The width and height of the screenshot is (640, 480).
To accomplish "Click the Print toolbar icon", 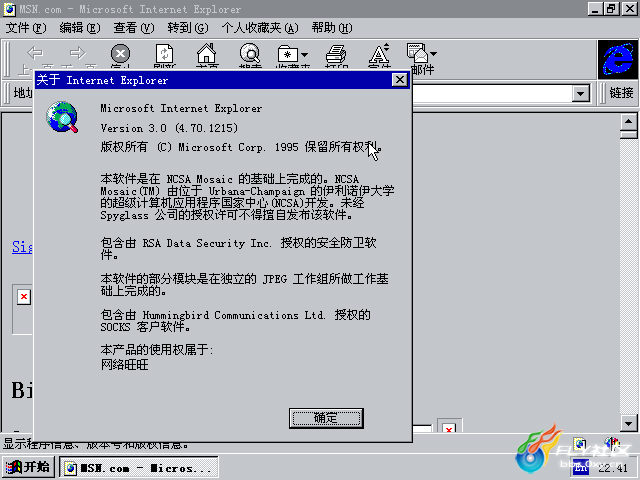I will (336, 53).
